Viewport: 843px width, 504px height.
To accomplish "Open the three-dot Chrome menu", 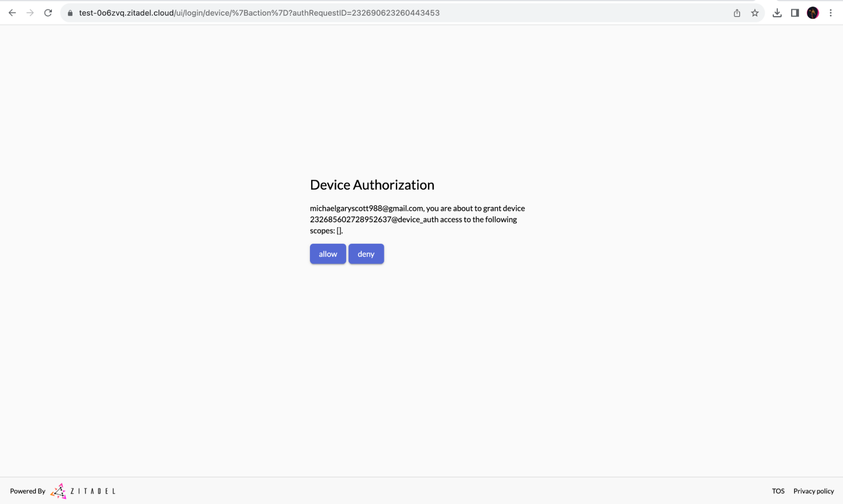I will pos(830,13).
